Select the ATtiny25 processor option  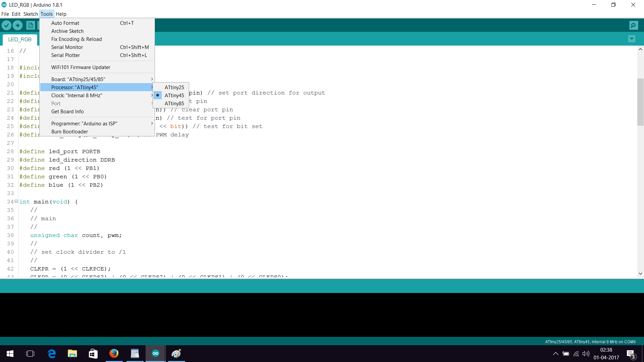click(x=171, y=87)
